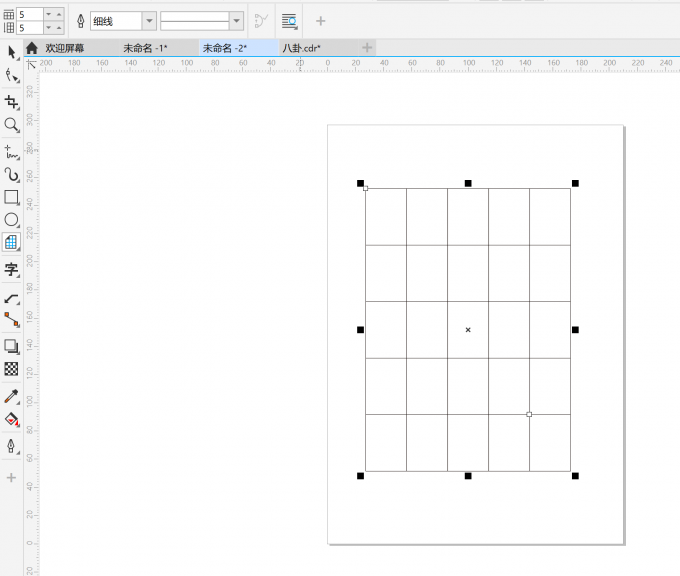Open toolbox quick customize plus button
The width and height of the screenshot is (680, 576).
[x=12, y=478]
